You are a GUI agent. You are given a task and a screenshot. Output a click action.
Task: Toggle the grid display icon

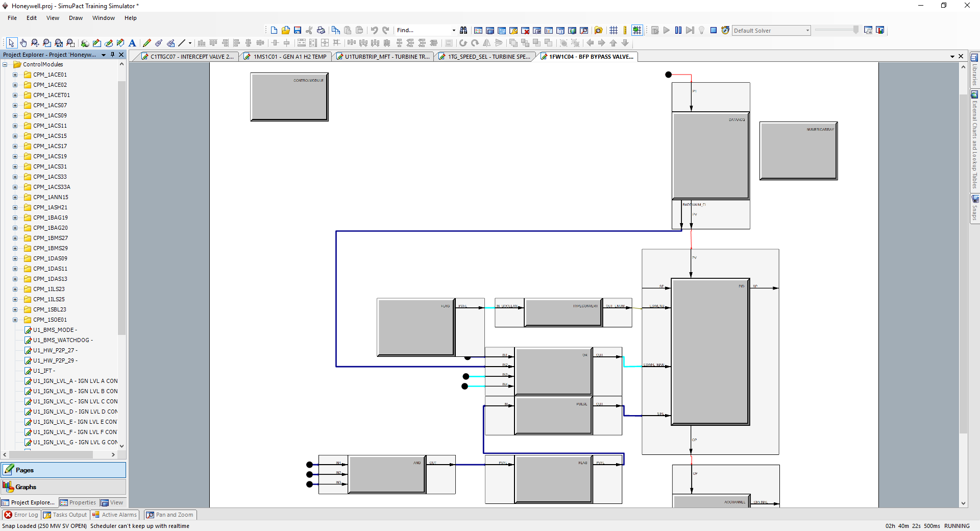click(x=614, y=31)
